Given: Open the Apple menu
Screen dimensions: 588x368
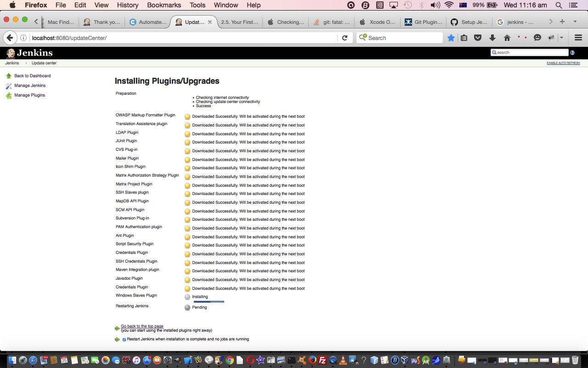Looking at the screenshot, I should (x=12, y=5).
